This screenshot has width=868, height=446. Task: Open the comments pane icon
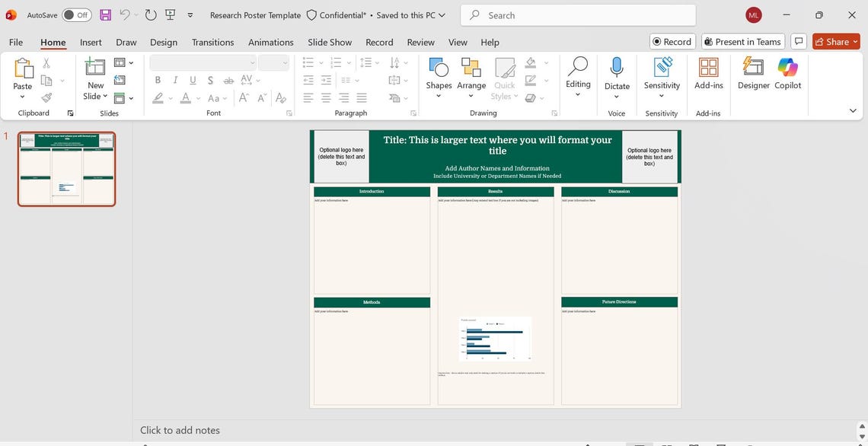798,42
